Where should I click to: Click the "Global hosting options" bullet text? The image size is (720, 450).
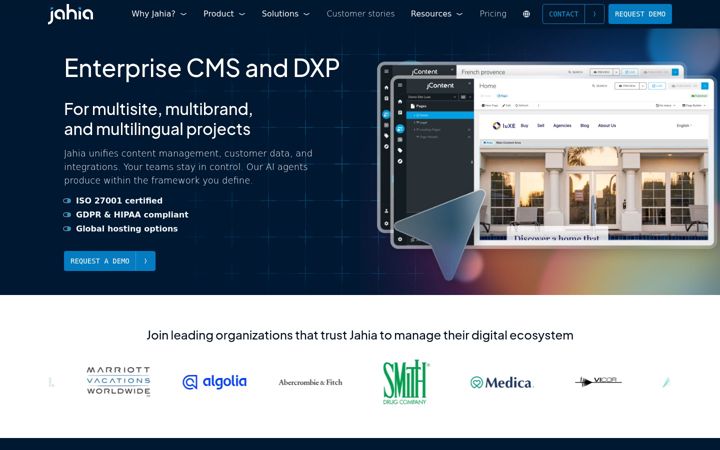[127, 229]
